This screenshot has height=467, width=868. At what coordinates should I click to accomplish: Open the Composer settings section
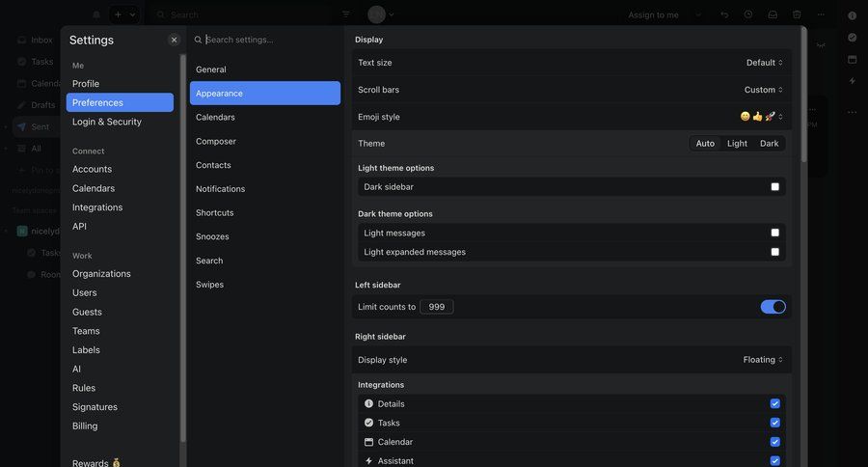click(x=265, y=141)
